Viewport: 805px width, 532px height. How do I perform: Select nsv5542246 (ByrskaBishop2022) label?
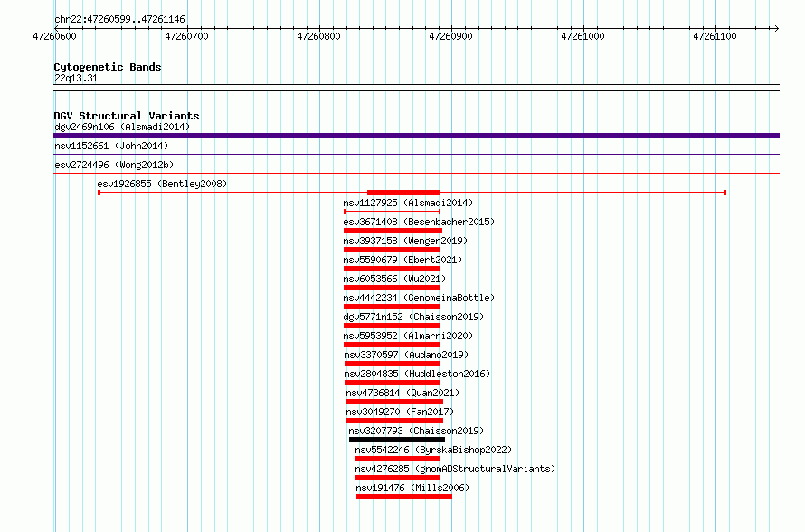(x=433, y=450)
